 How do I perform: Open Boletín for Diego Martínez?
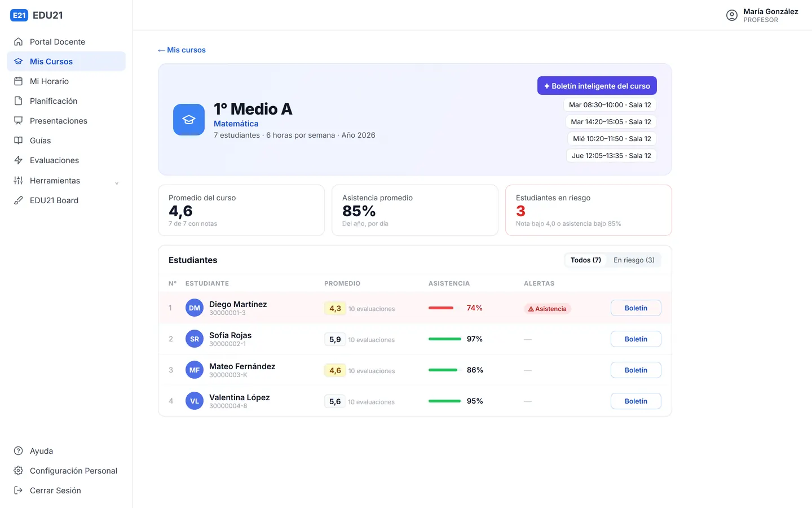pyautogui.click(x=636, y=308)
